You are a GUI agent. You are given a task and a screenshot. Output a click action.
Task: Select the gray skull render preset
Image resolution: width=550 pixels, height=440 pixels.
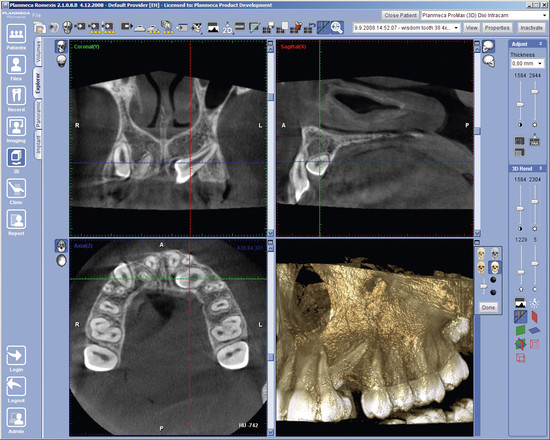pyautogui.click(x=495, y=254)
